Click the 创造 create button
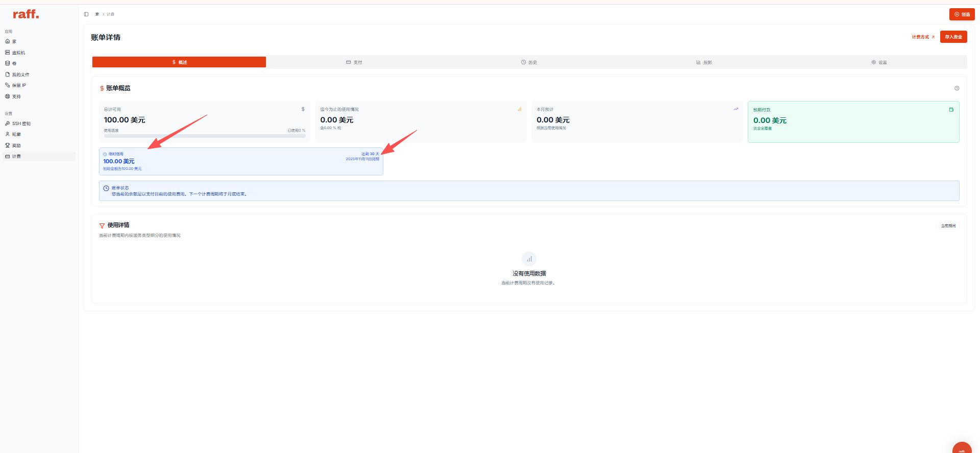Viewport: 980px width, 453px height. pyautogui.click(x=962, y=14)
